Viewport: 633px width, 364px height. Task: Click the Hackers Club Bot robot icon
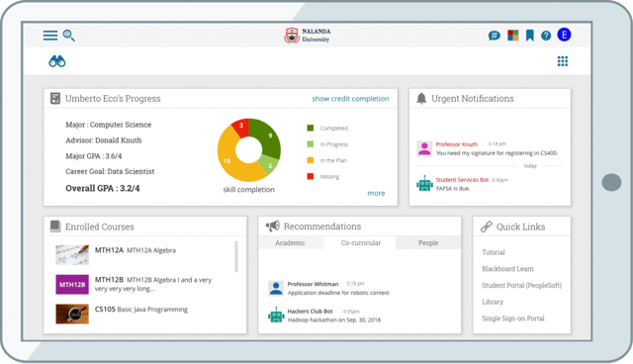[276, 316]
